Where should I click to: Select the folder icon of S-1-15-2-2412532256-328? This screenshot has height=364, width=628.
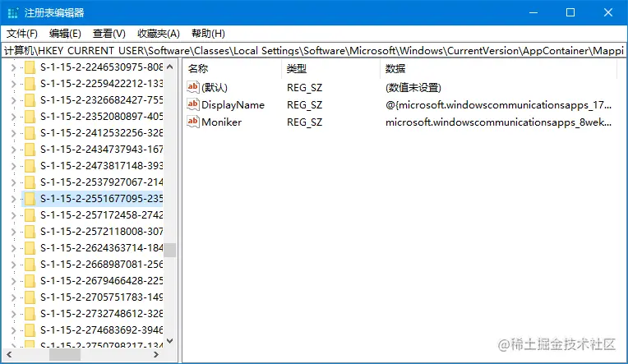30,133
